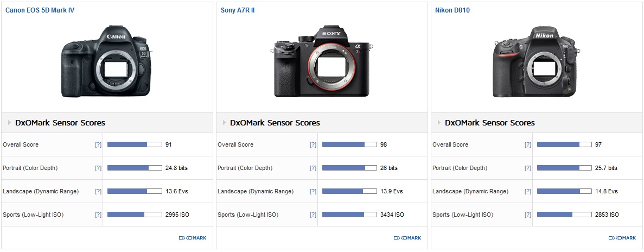The height and width of the screenshot is (252, 644).
Task: Click the Sony Overall Score bar
Action: click(x=349, y=145)
